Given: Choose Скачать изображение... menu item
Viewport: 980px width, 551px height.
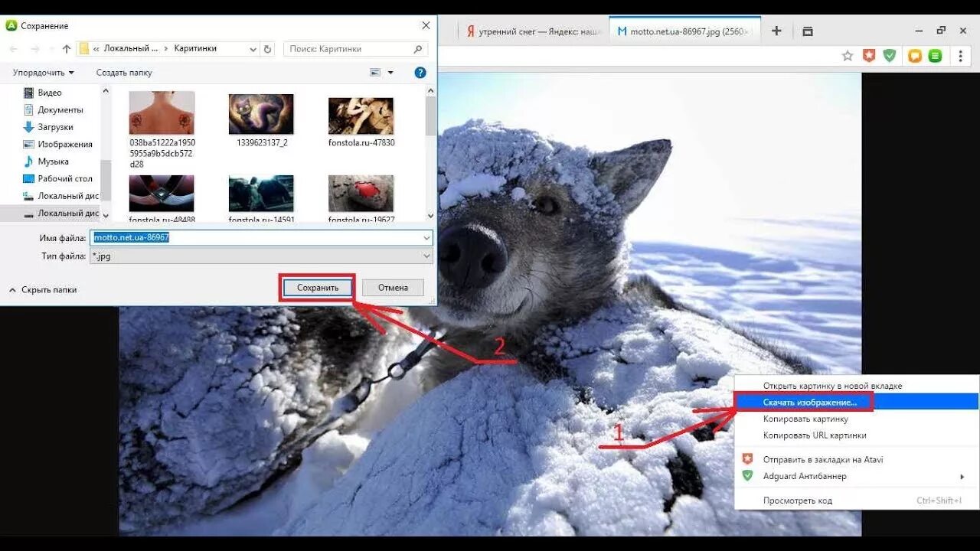Looking at the screenshot, I should click(x=856, y=402).
